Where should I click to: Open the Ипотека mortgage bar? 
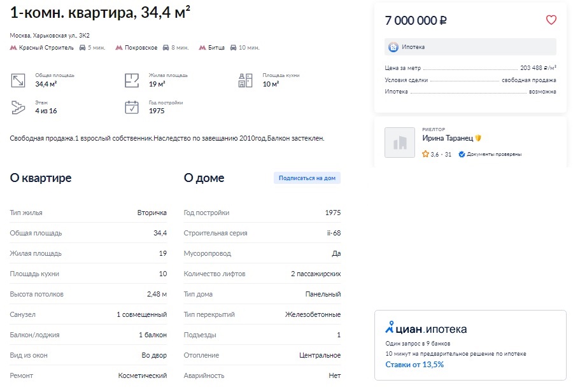(x=470, y=46)
